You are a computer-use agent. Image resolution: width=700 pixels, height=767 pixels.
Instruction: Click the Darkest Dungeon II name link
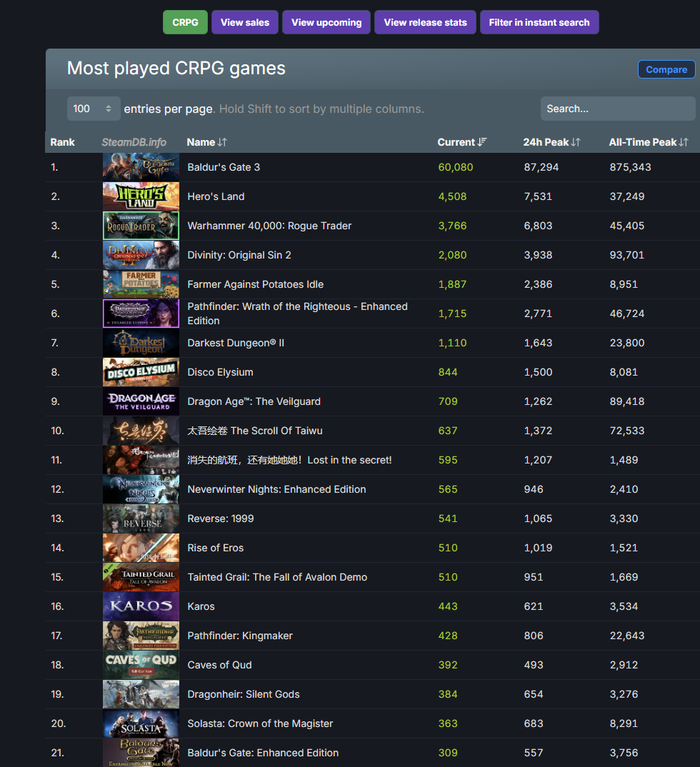pyautogui.click(x=236, y=343)
